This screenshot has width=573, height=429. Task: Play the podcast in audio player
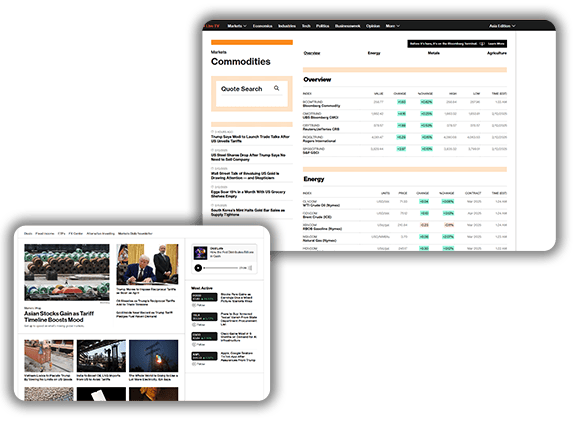click(x=198, y=268)
